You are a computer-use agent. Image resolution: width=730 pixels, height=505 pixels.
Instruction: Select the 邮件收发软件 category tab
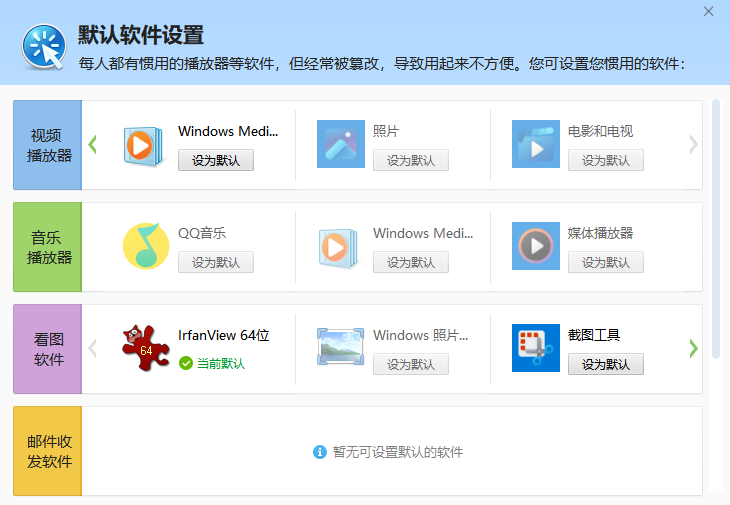coord(47,451)
